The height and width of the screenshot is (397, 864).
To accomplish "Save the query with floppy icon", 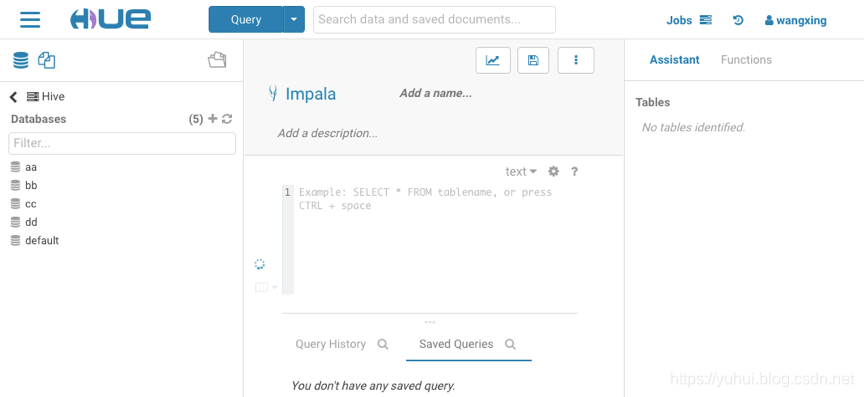I will tap(533, 60).
